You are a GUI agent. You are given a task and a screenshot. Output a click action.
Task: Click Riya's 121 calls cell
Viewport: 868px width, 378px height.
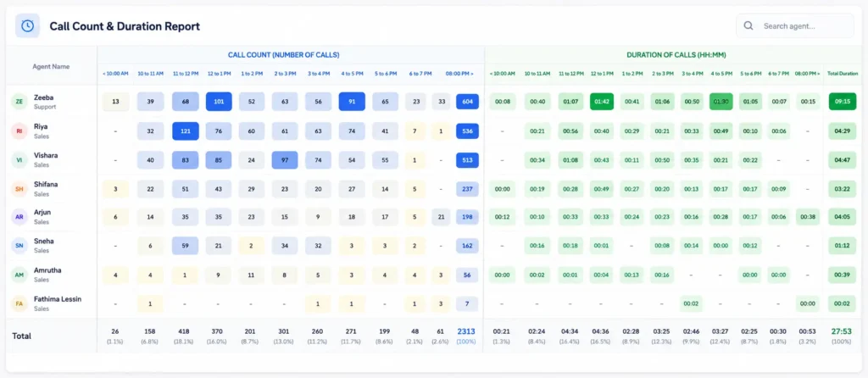click(x=185, y=131)
